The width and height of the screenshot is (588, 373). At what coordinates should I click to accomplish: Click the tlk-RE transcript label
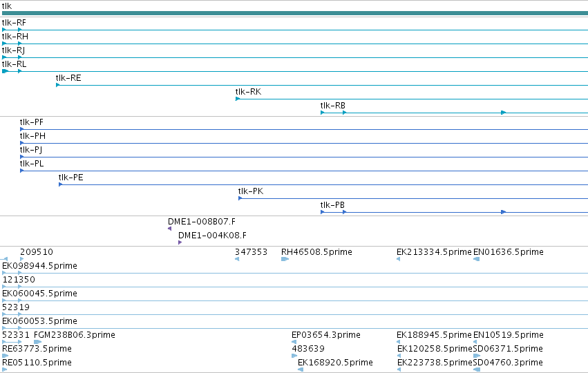click(68, 78)
